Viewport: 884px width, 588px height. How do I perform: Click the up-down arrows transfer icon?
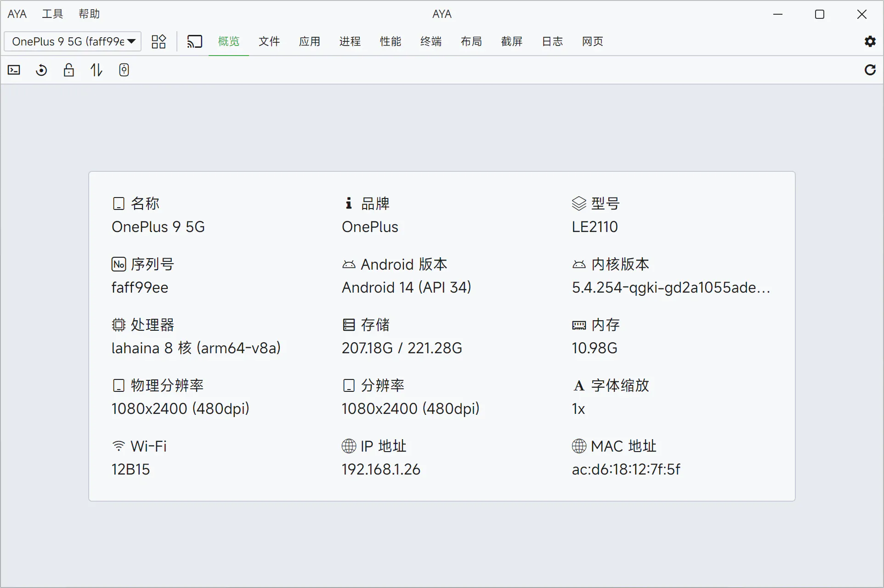click(96, 70)
